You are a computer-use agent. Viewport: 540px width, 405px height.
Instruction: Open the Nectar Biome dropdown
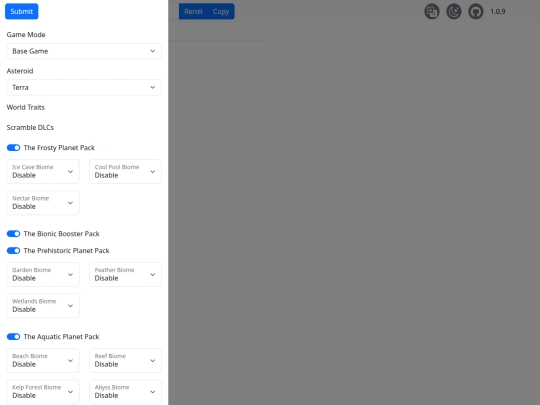coord(43,203)
